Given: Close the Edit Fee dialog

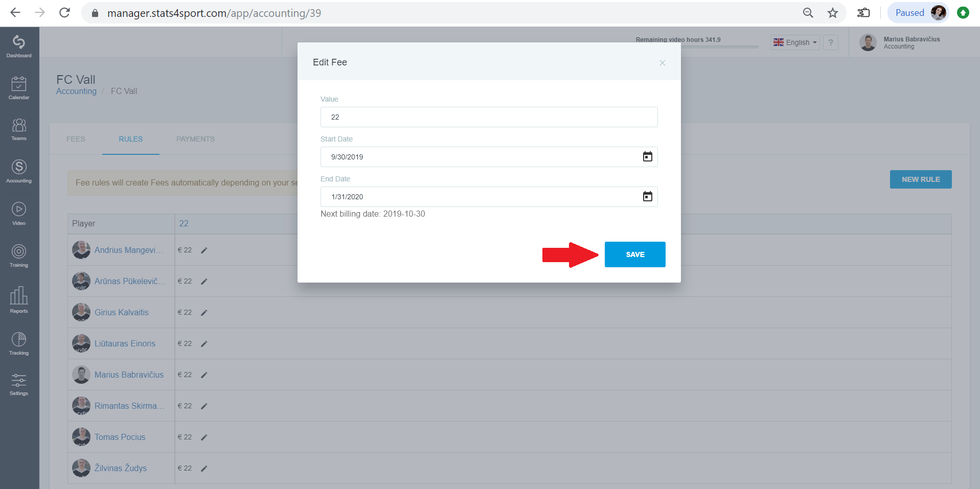Looking at the screenshot, I should pyautogui.click(x=662, y=63).
